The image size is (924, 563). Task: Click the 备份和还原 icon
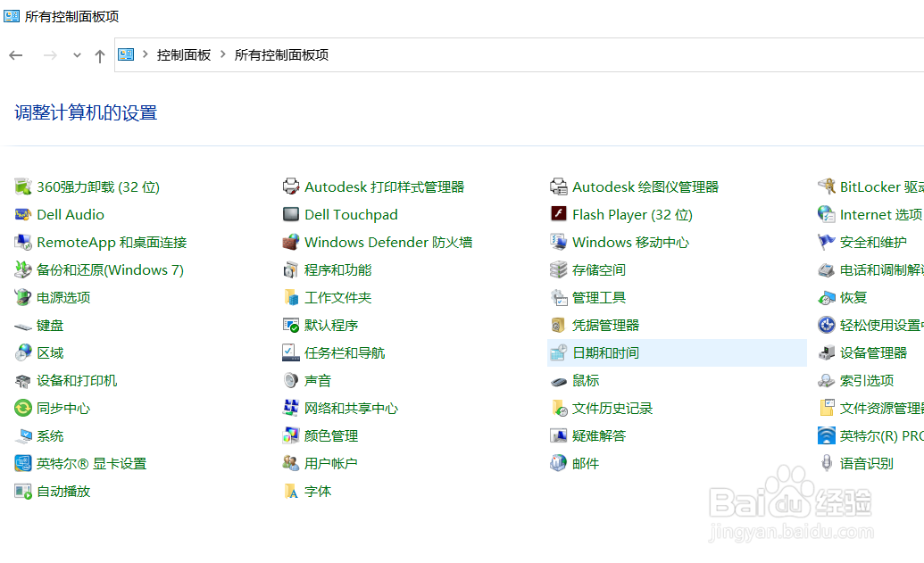[23, 269]
